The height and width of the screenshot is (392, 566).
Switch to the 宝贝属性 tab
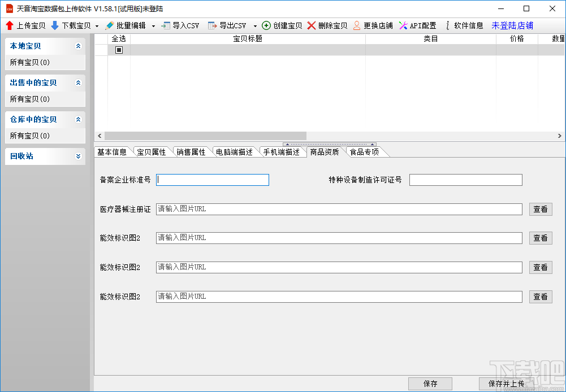point(152,152)
